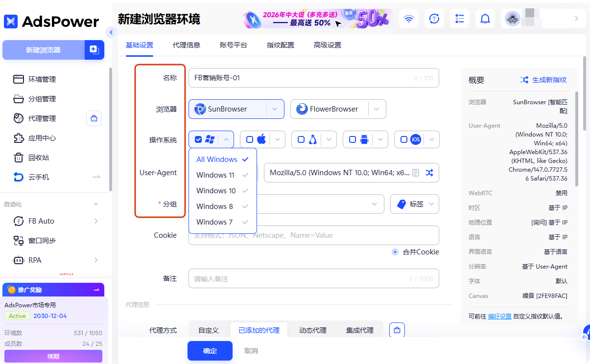
Task: Open the User-Agent list icon
Action: coord(416,173)
